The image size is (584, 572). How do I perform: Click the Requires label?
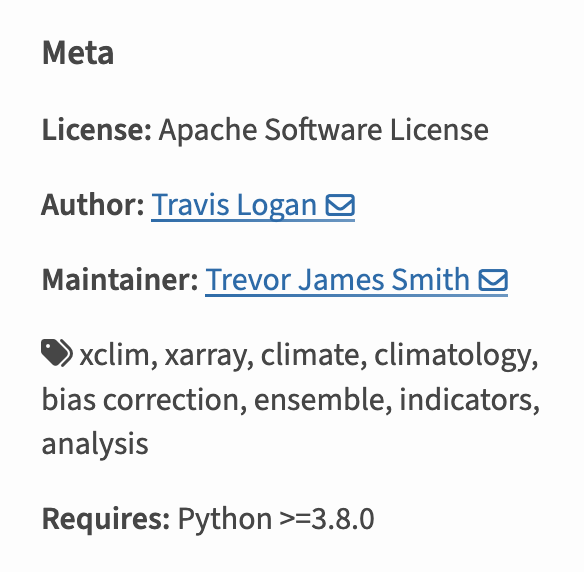coord(106,519)
